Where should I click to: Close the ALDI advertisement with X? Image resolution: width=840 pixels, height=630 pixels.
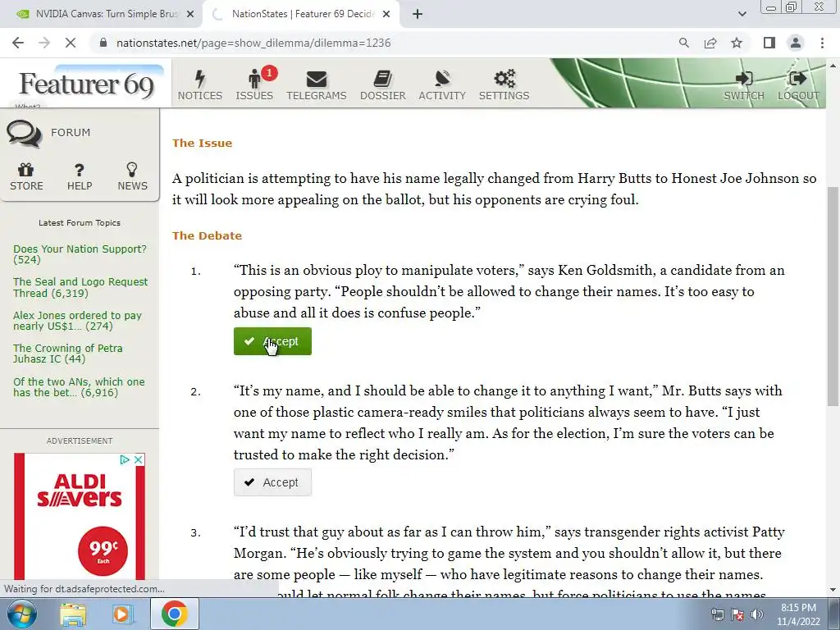pos(138,459)
